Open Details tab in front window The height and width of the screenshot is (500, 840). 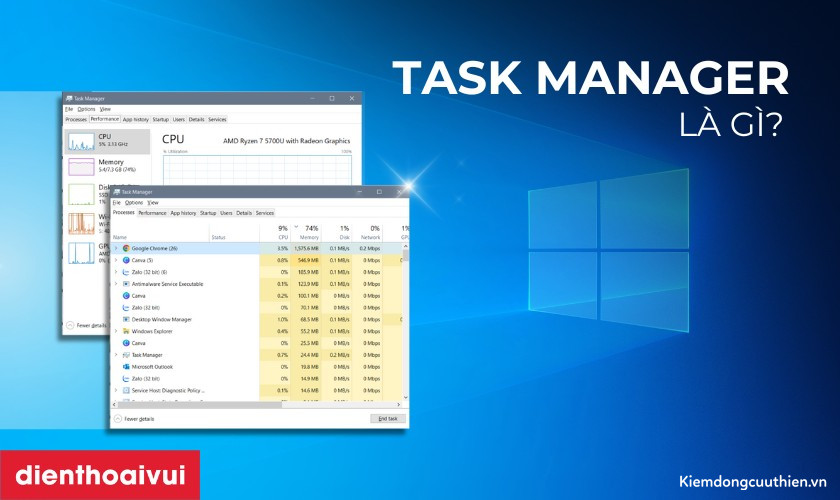[x=244, y=213]
